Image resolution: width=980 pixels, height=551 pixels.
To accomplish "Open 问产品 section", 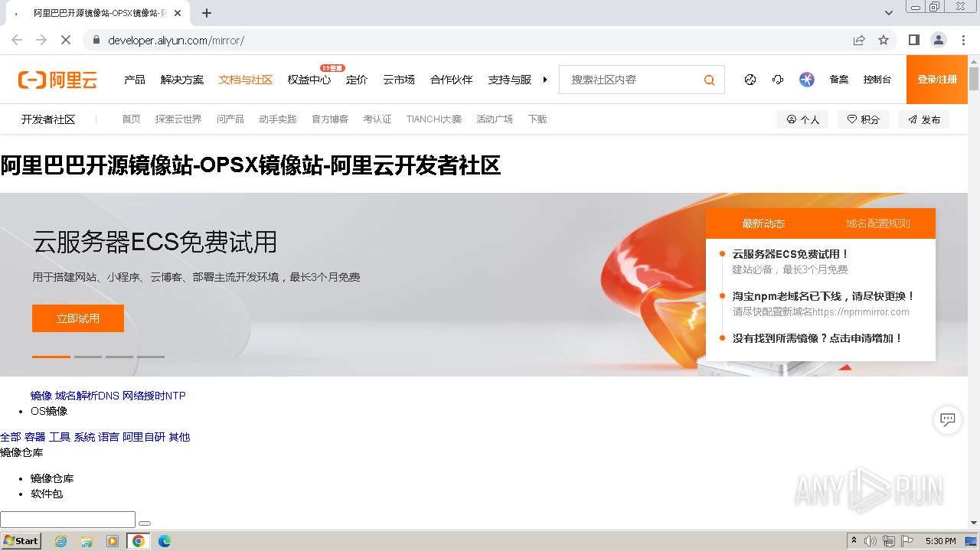I will (230, 119).
